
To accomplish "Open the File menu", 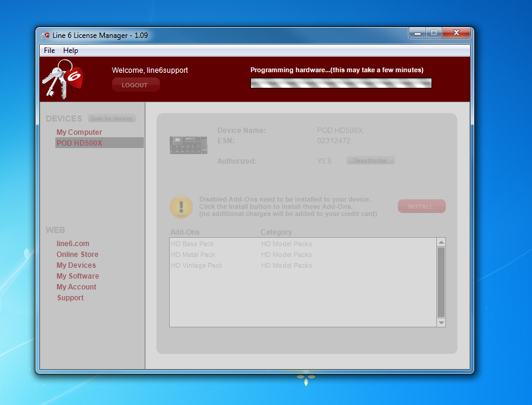I will (x=49, y=51).
